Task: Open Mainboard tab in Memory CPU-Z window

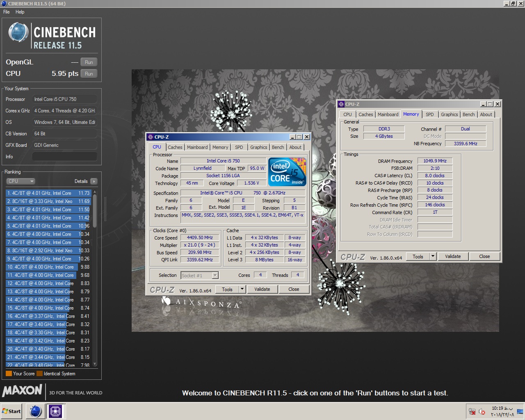Action: [388, 114]
